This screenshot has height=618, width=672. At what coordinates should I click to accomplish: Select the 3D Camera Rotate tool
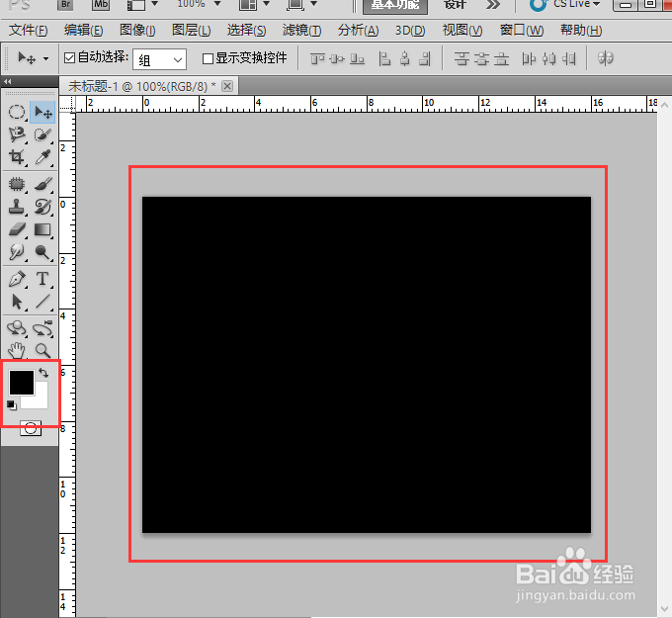click(x=42, y=328)
